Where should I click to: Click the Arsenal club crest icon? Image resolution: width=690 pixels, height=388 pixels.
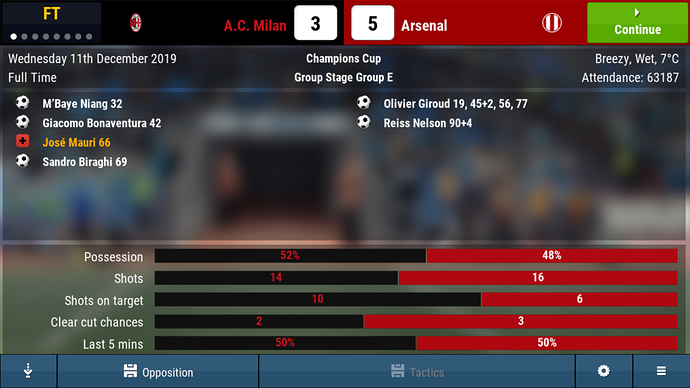coord(551,23)
